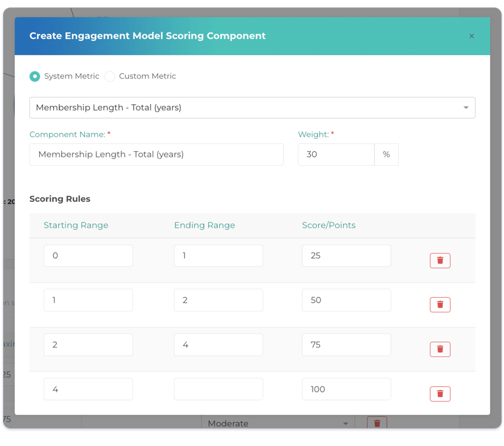Click the trash icon next to Moderate
Screen dimensions: 504x446
377,423
